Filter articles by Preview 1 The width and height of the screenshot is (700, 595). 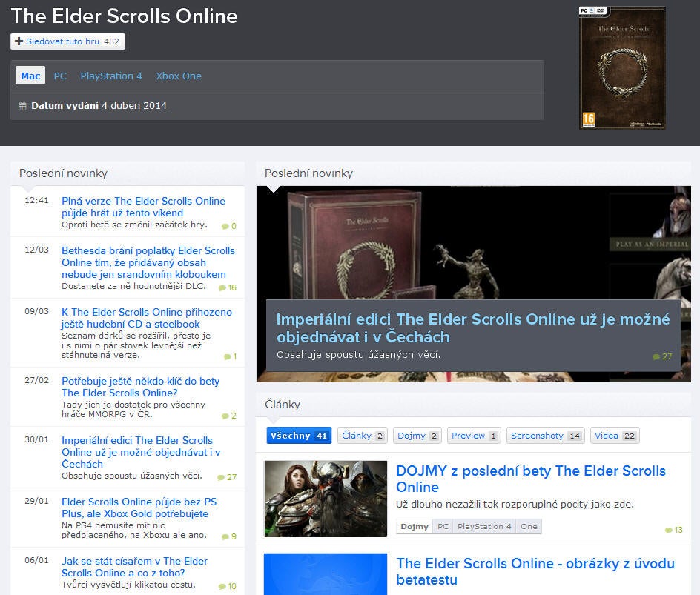474,436
